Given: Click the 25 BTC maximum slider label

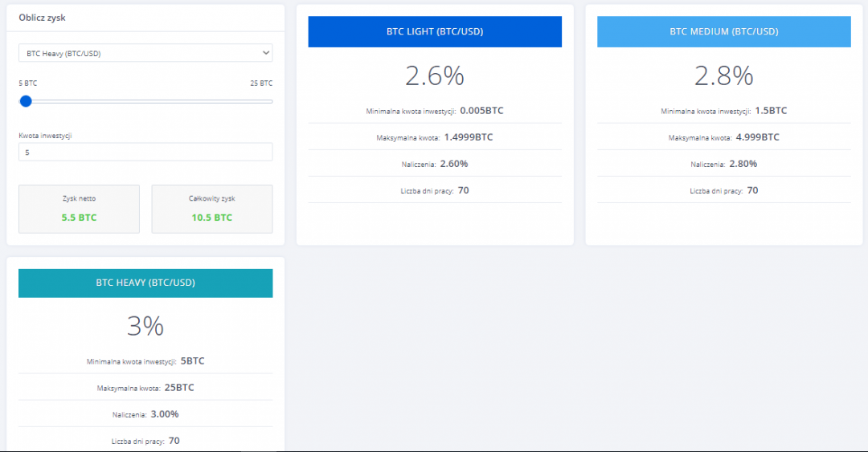Looking at the screenshot, I should [261, 83].
